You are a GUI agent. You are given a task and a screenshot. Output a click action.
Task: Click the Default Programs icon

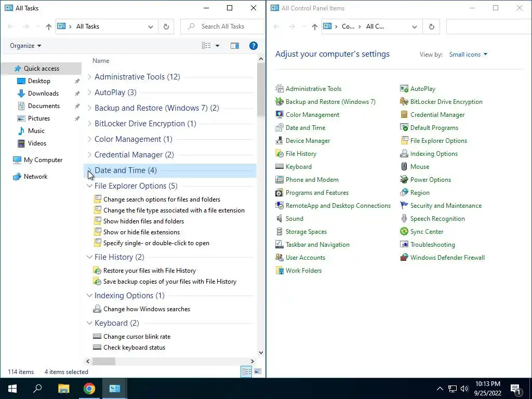(x=404, y=128)
